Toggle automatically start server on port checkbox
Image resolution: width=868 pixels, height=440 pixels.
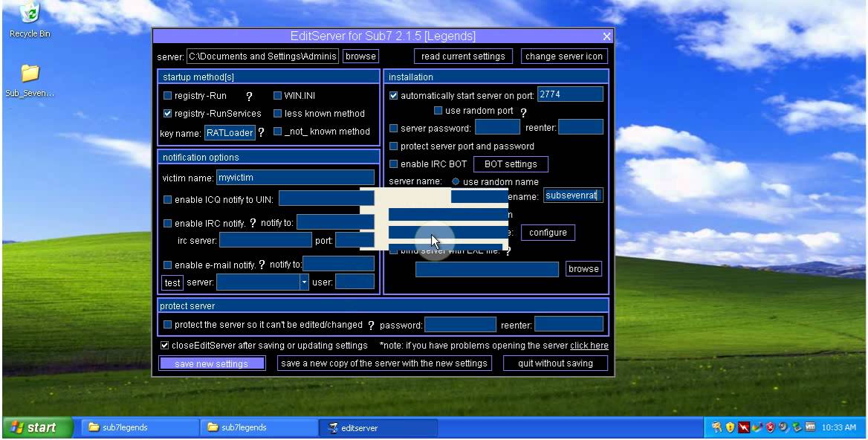click(x=393, y=96)
